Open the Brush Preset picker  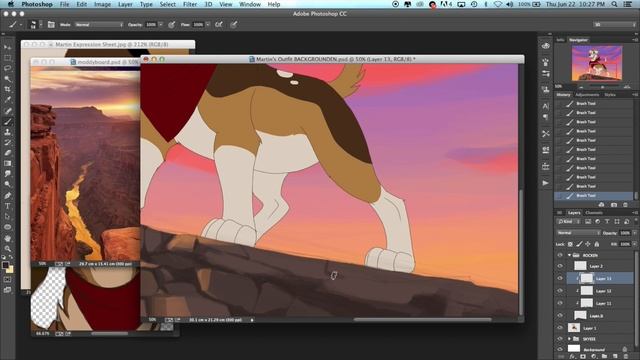coord(35,24)
